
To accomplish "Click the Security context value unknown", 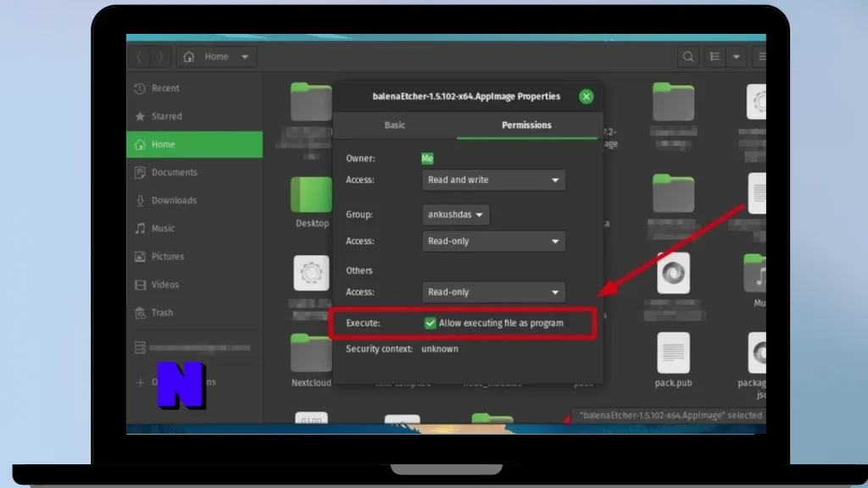I will point(440,349).
